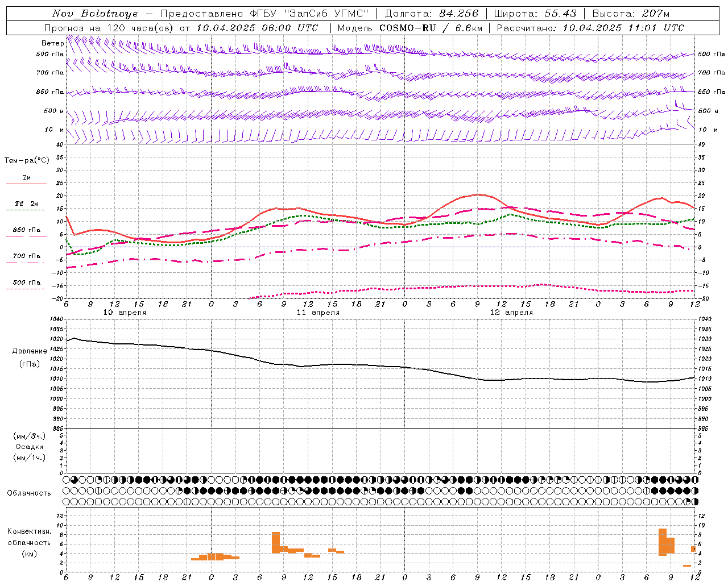Select the 850 гПа label left of wind panel
728x582 pixels.
[x=50, y=92]
